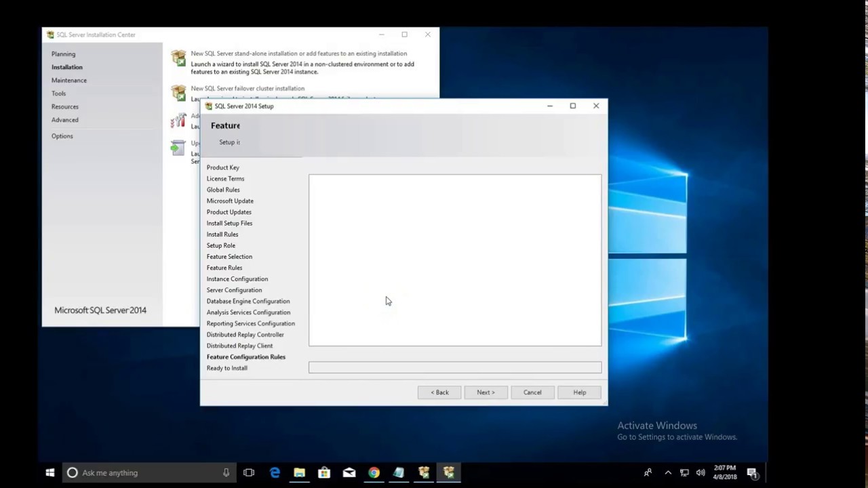Screen dimensions: 868x488
Task: Click the Setup Role step
Action: point(221,245)
